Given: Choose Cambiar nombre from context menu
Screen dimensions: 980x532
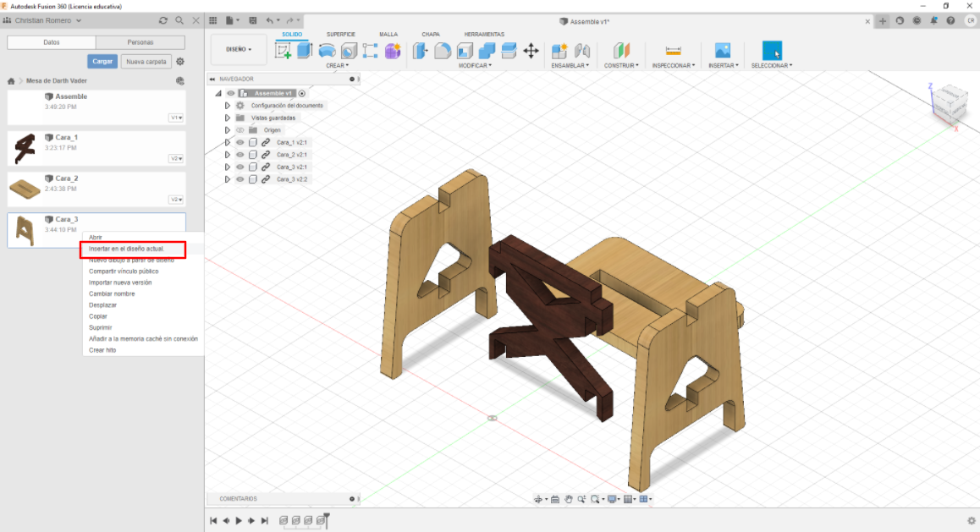Looking at the screenshot, I should pyautogui.click(x=112, y=294).
